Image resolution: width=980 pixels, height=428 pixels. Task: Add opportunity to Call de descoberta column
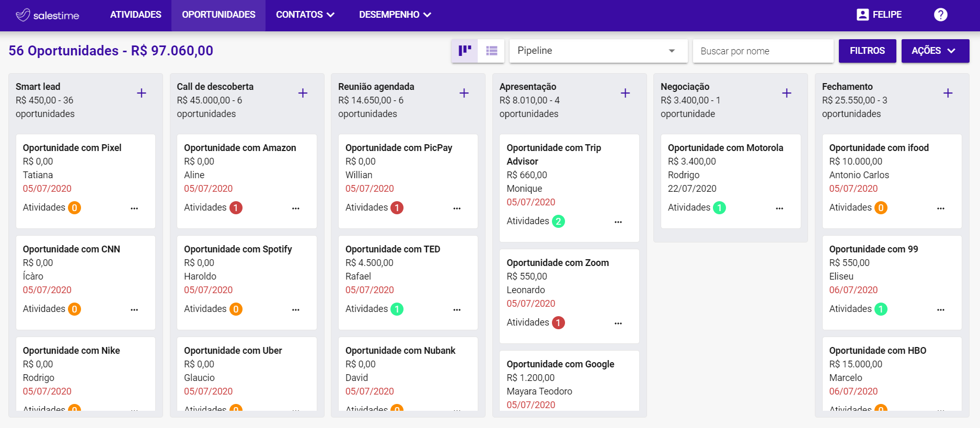coord(303,93)
